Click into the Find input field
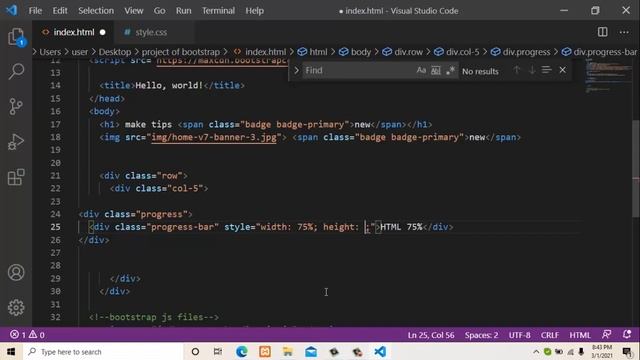 point(359,70)
